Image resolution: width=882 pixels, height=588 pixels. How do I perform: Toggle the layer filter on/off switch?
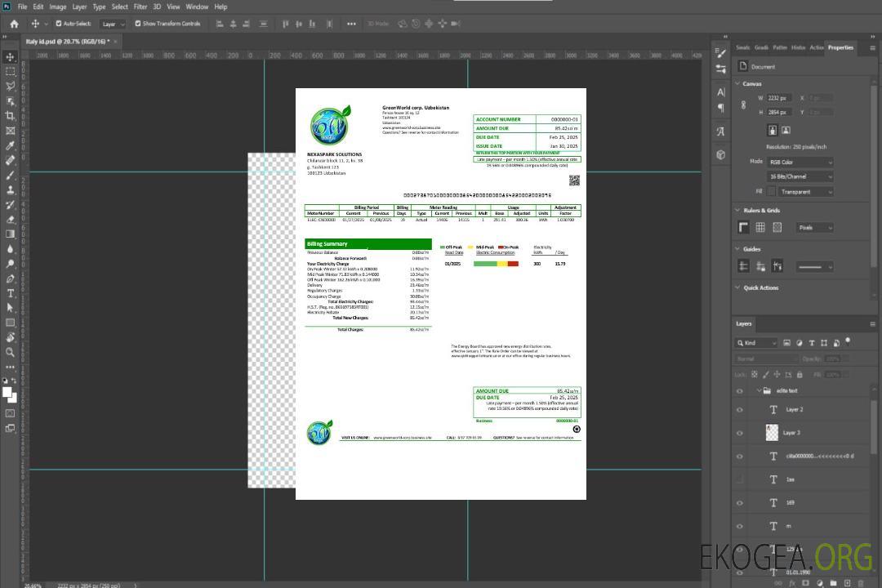(848, 341)
